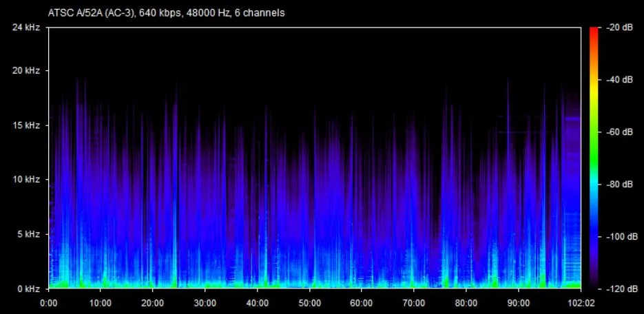Select the 10:00 time marker
Screen dimensions: 644x314
101,302
